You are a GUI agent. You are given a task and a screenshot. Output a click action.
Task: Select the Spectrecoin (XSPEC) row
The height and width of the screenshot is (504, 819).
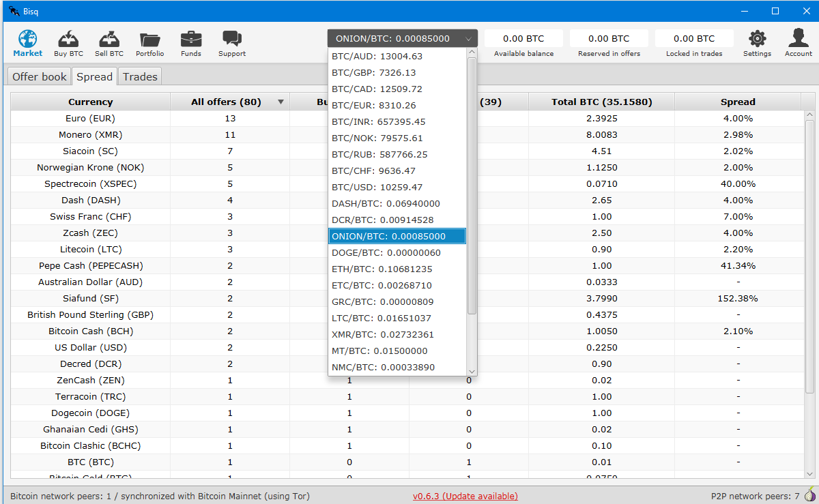(407, 183)
